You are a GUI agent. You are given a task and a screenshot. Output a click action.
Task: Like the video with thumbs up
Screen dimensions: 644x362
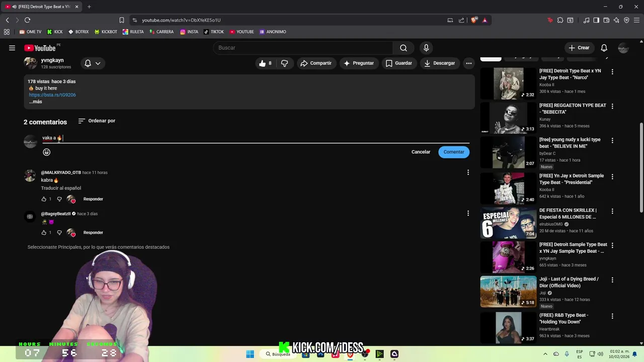coord(265,63)
